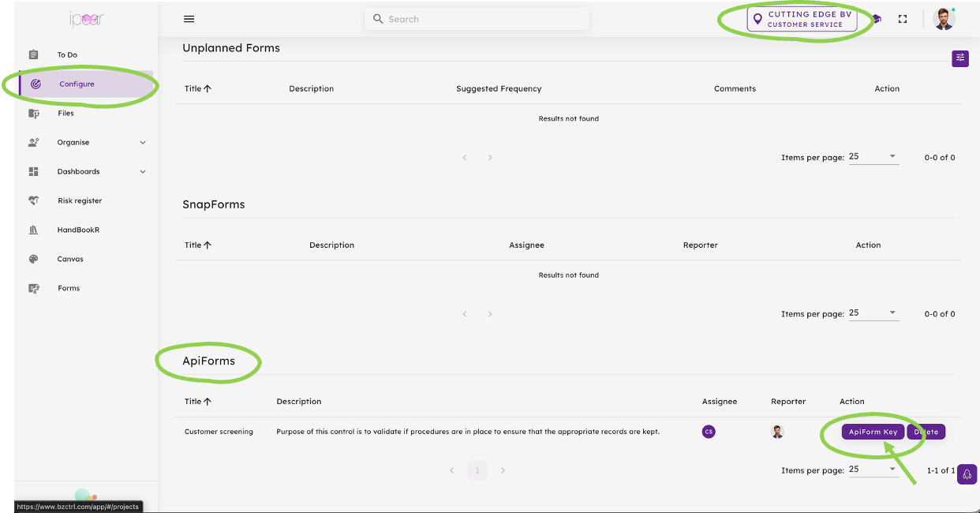
Task: Go to next page in ApiForms
Action: 503,470
